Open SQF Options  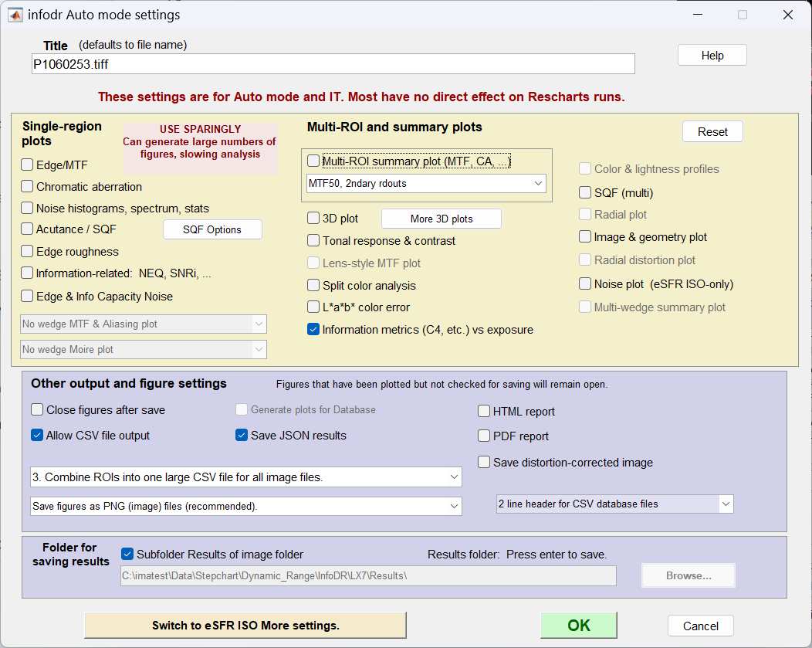coord(212,229)
